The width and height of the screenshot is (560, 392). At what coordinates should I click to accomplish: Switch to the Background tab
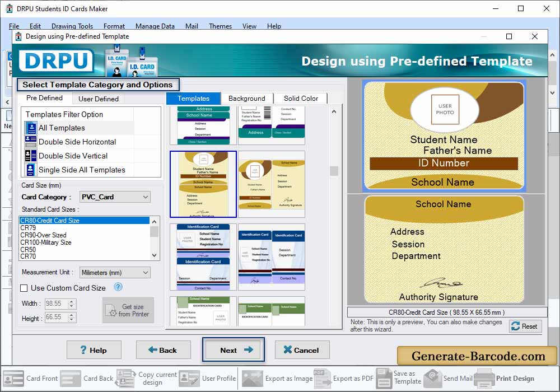point(247,99)
